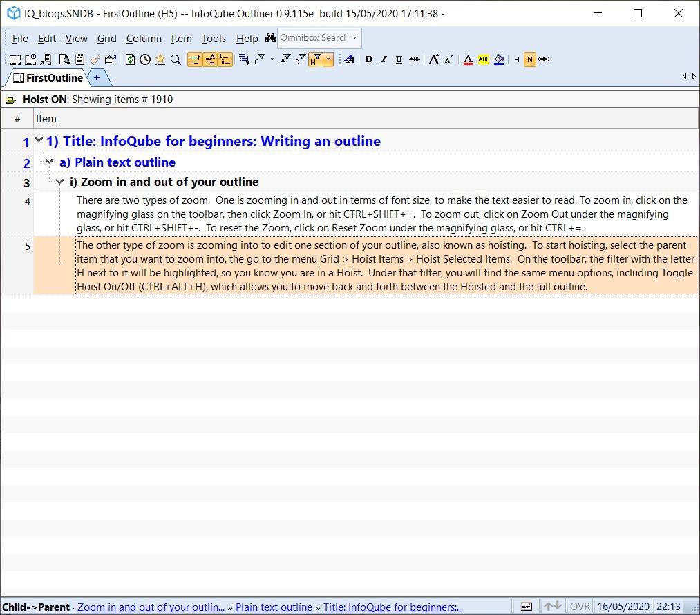This screenshot has height=615, width=700.
Task: Click the 'Item' column header
Action: coord(366,119)
